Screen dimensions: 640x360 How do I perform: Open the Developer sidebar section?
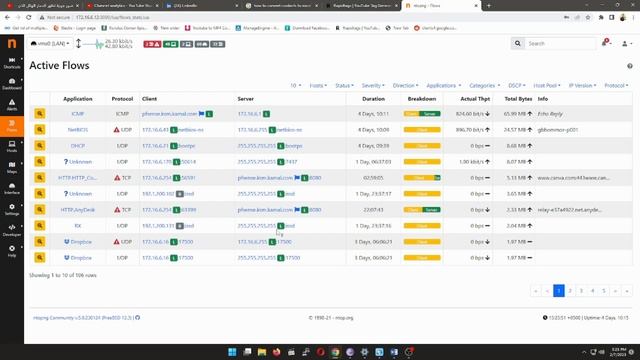tap(12, 230)
